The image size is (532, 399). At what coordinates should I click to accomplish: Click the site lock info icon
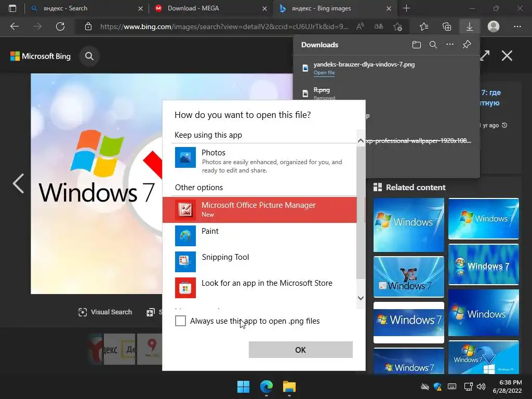click(x=88, y=26)
